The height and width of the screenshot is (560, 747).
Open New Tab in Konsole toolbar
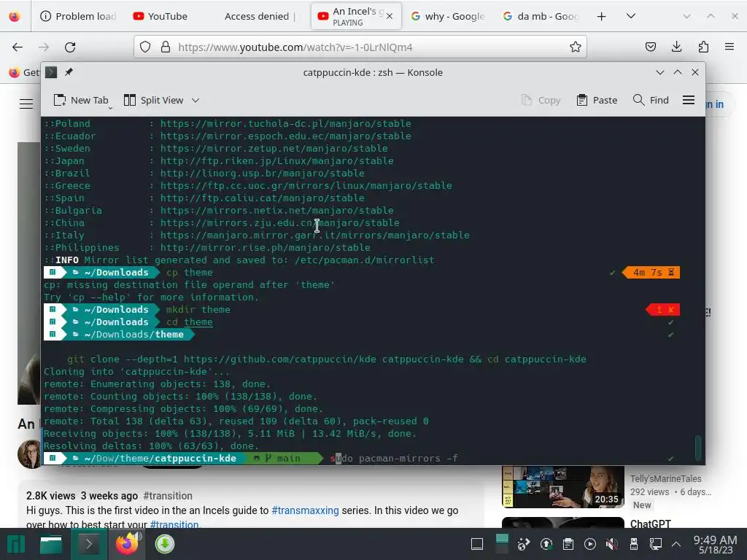tap(81, 100)
